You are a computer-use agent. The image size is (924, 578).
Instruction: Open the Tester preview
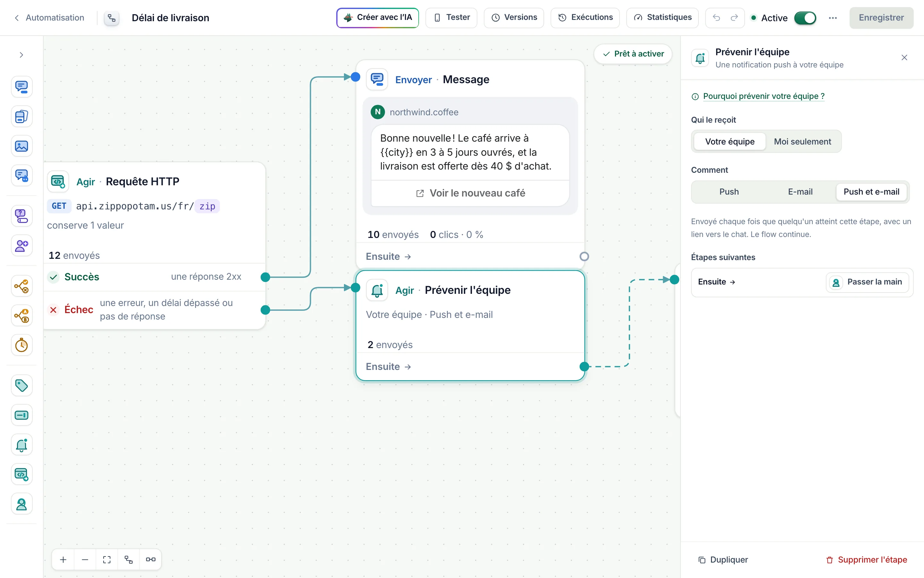click(x=451, y=18)
